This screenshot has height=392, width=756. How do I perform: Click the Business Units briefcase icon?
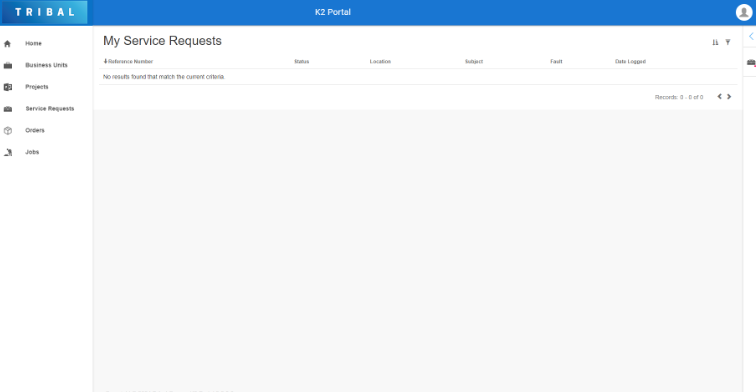[8, 65]
